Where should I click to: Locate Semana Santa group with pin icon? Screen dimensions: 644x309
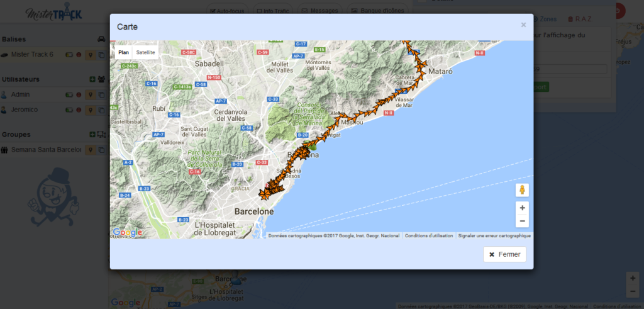point(91,150)
